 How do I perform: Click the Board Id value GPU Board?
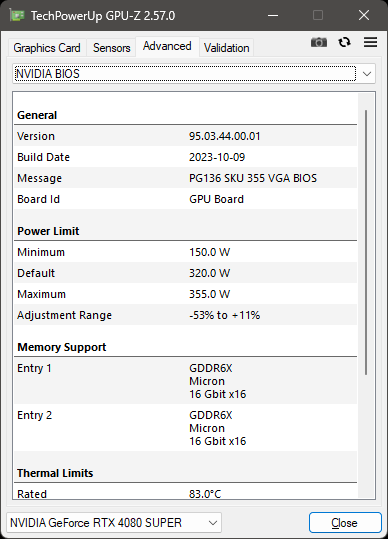(x=216, y=199)
